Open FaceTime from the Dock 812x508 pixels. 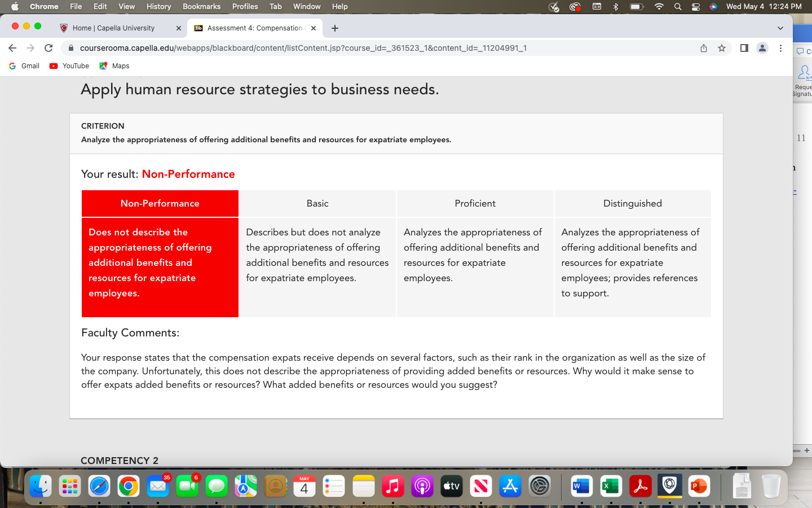coord(187,486)
